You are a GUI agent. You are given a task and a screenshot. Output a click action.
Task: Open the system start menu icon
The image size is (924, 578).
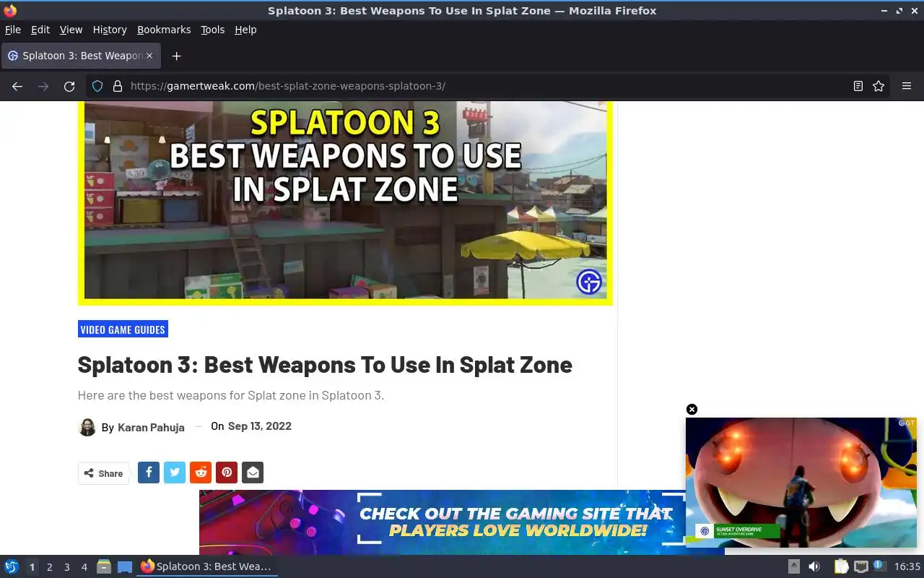coord(12,566)
